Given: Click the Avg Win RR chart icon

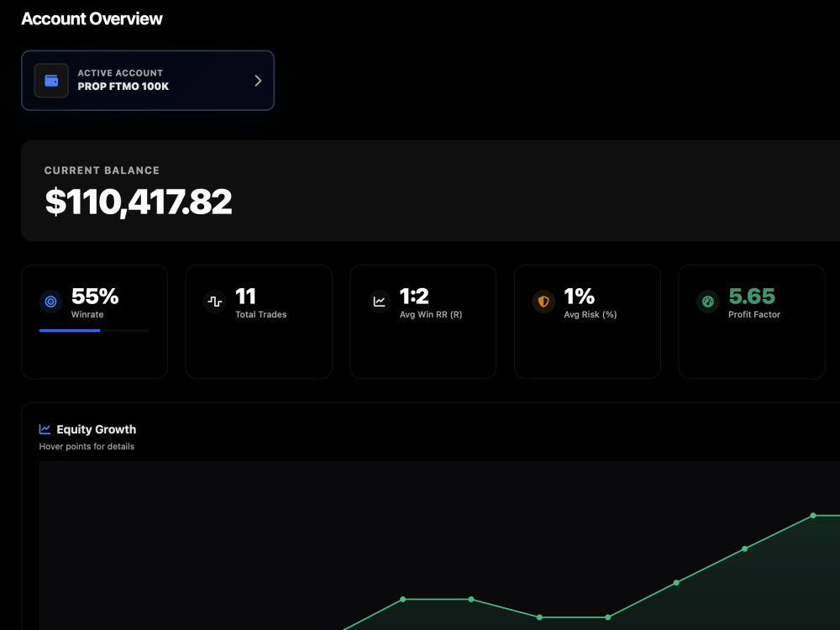Looking at the screenshot, I should [x=380, y=302].
